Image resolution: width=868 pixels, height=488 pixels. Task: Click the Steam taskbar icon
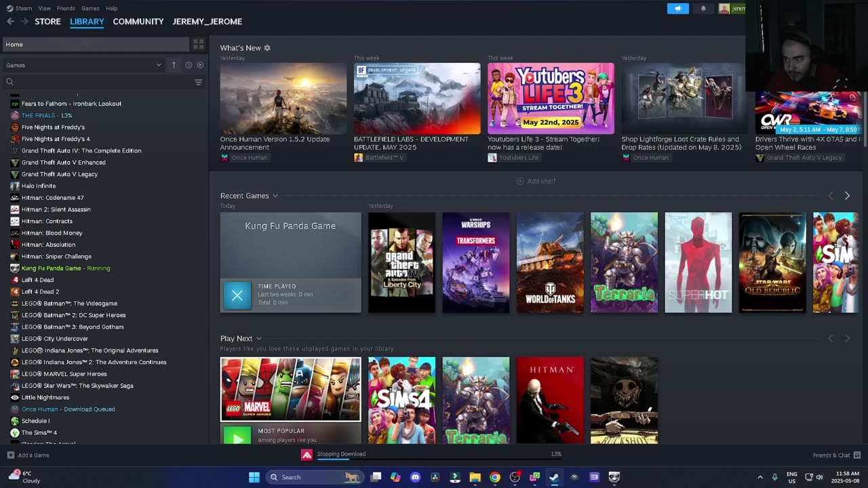pyautogui.click(x=554, y=477)
